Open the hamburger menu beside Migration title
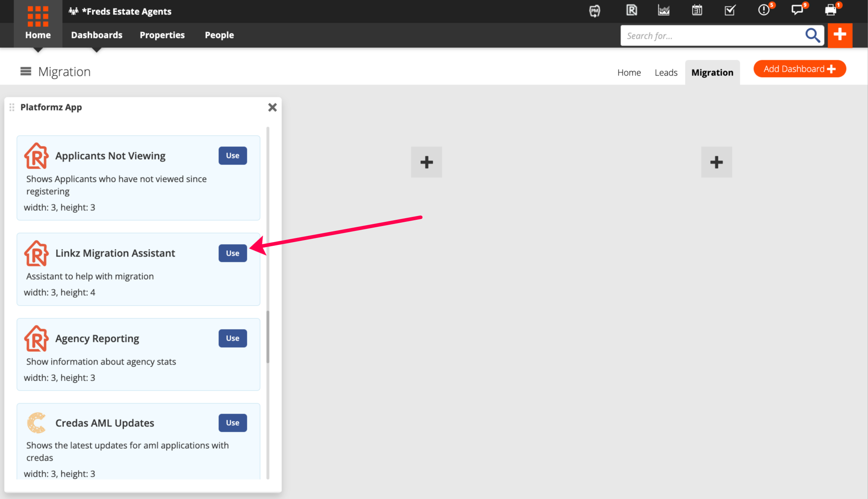868x499 pixels. [x=26, y=71]
